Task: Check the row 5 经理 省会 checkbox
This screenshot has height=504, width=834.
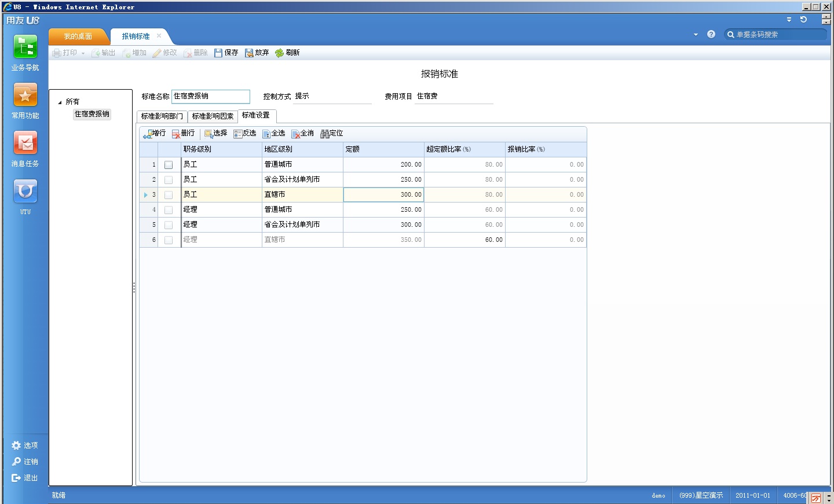Action: click(x=169, y=225)
